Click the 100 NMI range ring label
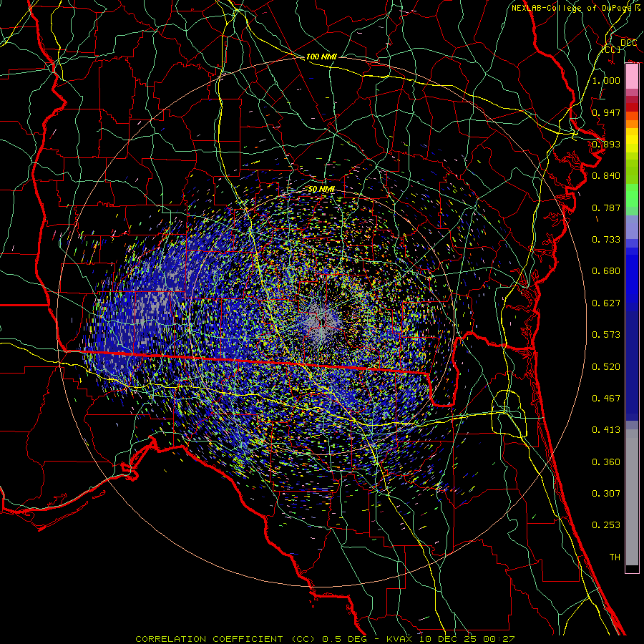644x644 pixels. tap(321, 57)
